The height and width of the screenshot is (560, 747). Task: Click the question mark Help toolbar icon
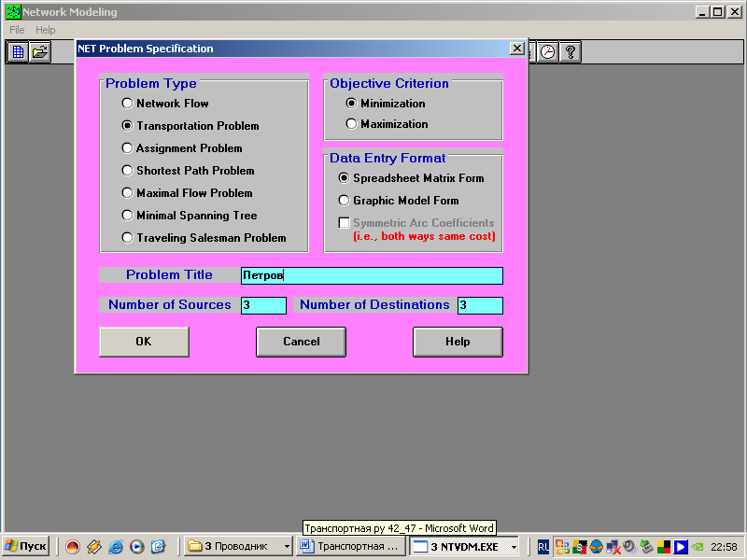(571, 52)
